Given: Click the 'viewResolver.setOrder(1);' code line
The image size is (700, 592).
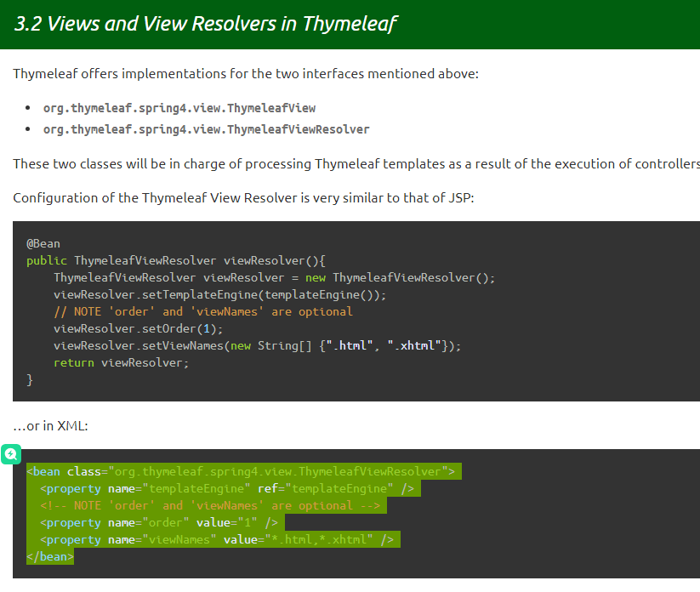Looking at the screenshot, I should click(x=138, y=328).
